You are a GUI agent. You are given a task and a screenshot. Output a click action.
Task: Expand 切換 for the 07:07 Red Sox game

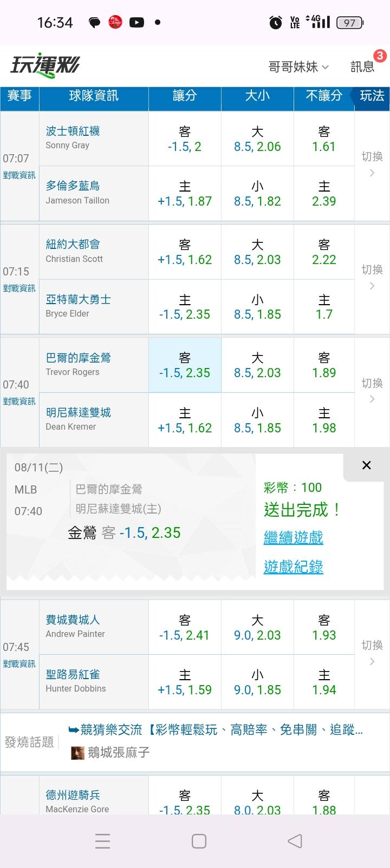pyautogui.click(x=372, y=164)
